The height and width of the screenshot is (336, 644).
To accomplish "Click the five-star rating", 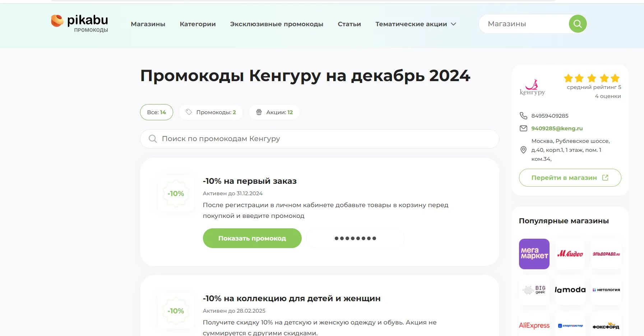I will coord(592,78).
